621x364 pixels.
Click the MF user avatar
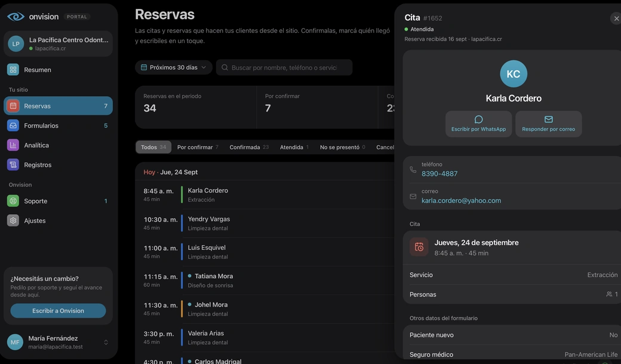(x=15, y=343)
